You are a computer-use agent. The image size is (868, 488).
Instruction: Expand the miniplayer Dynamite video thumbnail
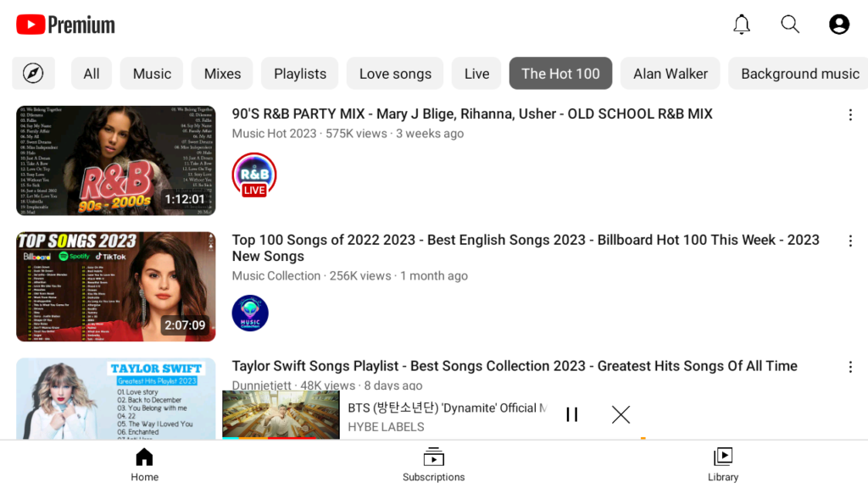pyautogui.click(x=281, y=414)
